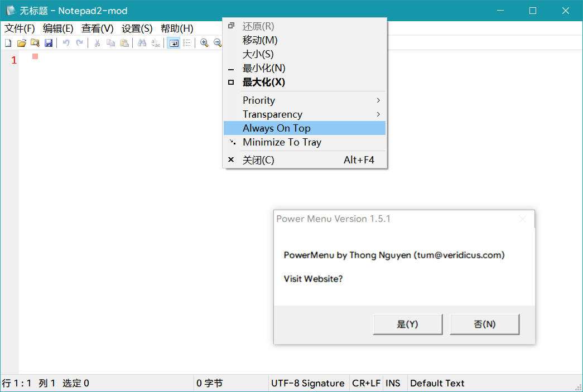Open the 设置(S) menu
Viewport: 583px width, 392px height.
137,28
